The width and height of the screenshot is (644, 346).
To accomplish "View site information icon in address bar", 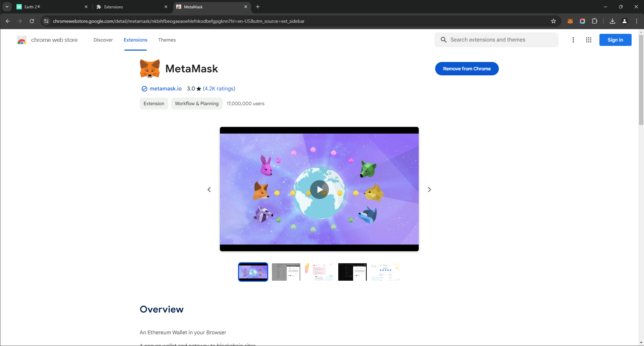I will [x=46, y=21].
